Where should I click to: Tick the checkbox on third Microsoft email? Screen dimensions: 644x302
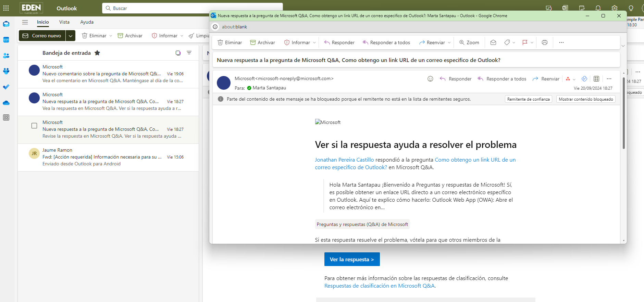click(x=34, y=126)
